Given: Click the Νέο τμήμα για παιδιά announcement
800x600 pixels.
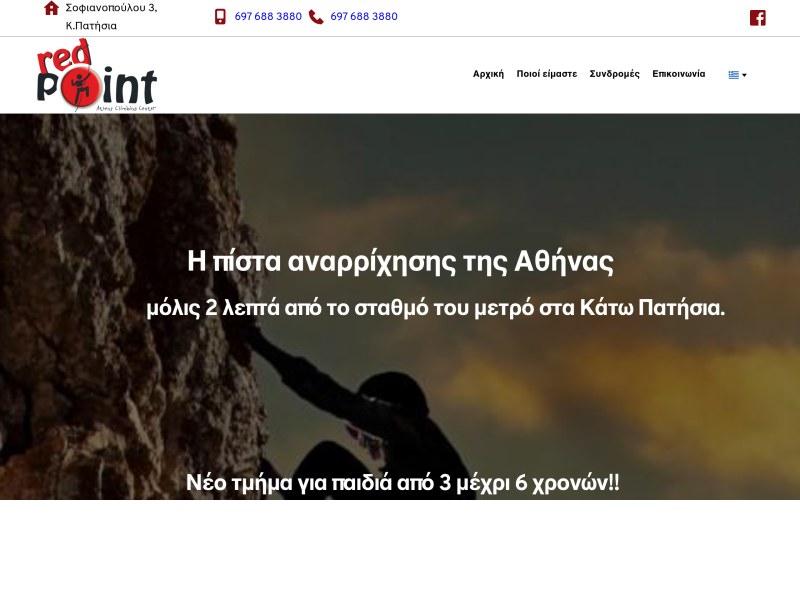Looking at the screenshot, I should [x=403, y=483].
